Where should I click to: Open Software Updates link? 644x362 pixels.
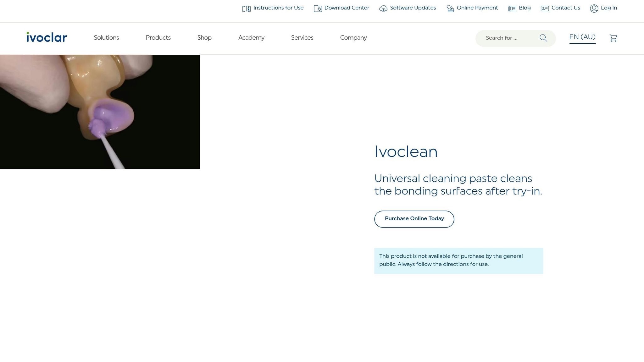pos(413,8)
